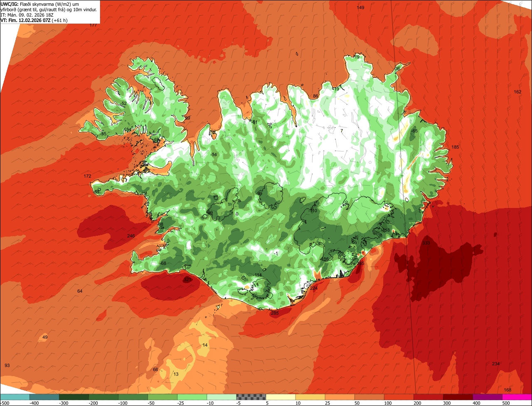The image size is (532, 406).
Task: Pick the 25 to 50 light orange swatch
Action: click(x=340, y=397)
